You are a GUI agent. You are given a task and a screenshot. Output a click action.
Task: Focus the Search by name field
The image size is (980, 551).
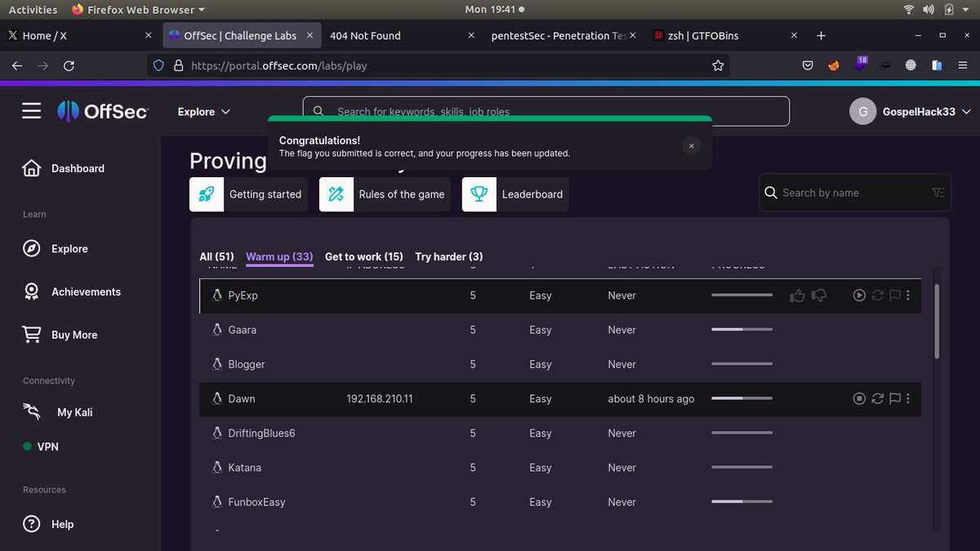[854, 193]
